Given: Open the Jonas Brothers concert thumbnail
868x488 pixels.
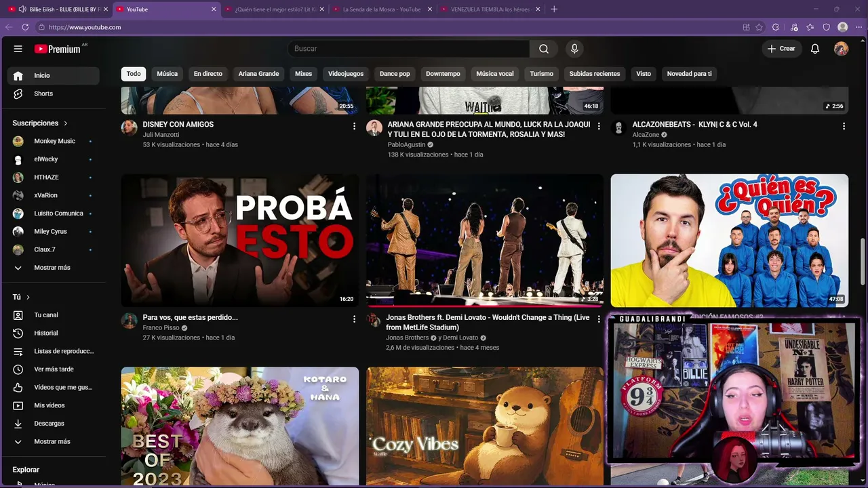Looking at the screenshot, I should [x=485, y=241].
